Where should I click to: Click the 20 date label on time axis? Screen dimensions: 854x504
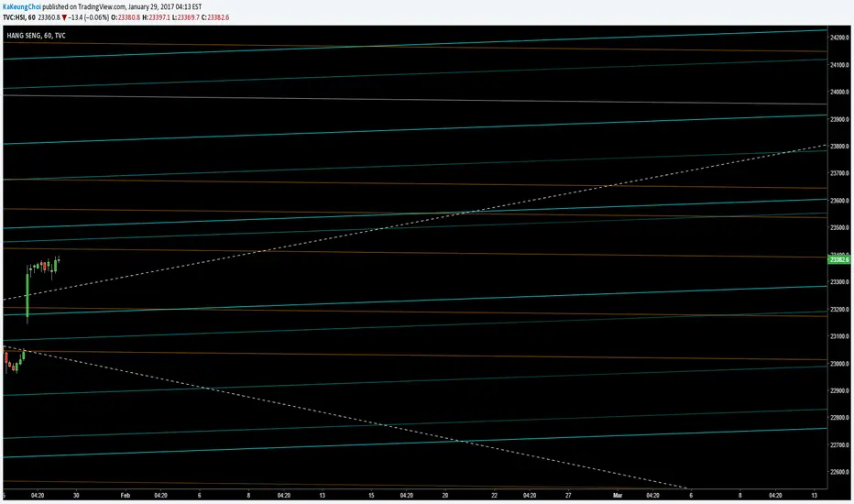point(445,496)
